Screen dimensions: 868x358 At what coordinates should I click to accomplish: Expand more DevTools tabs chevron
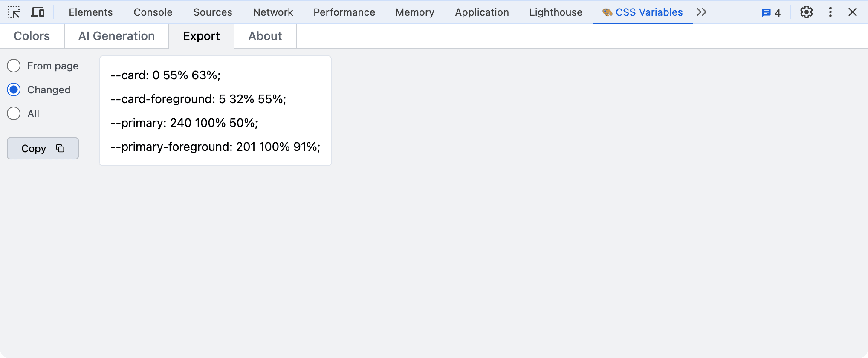[x=701, y=12]
